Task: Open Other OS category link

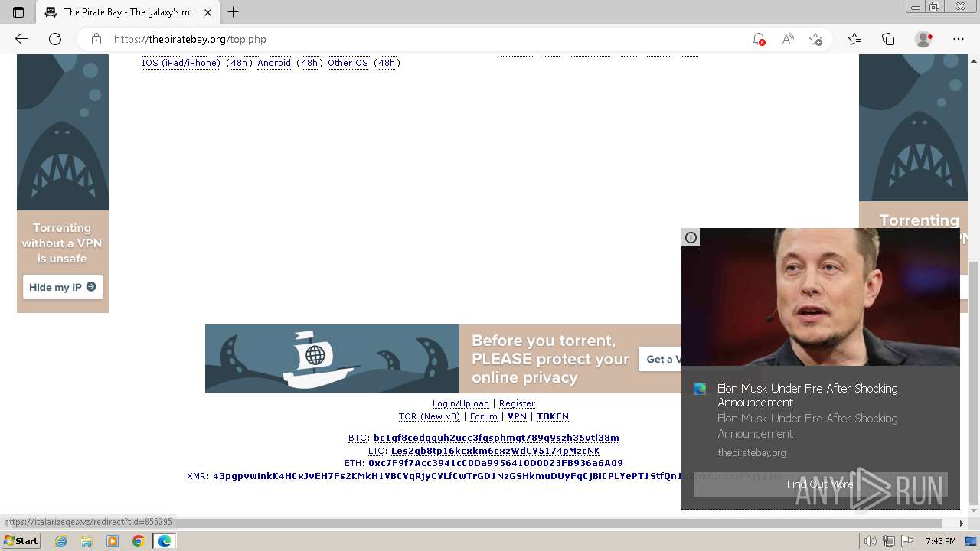Action: pyautogui.click(x=348, y=63)
